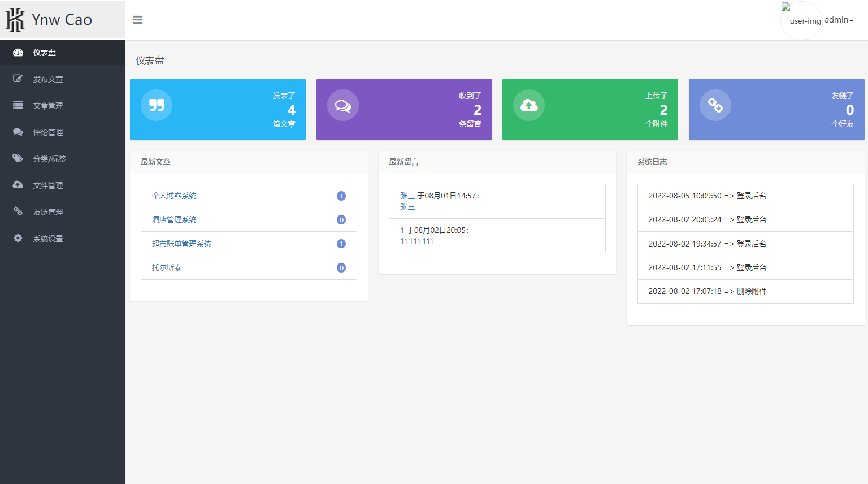Viewport: 868px width, 484px height.
Task: Click the cloud upload icon for 文件管理
Action: (x=18, y=185)
